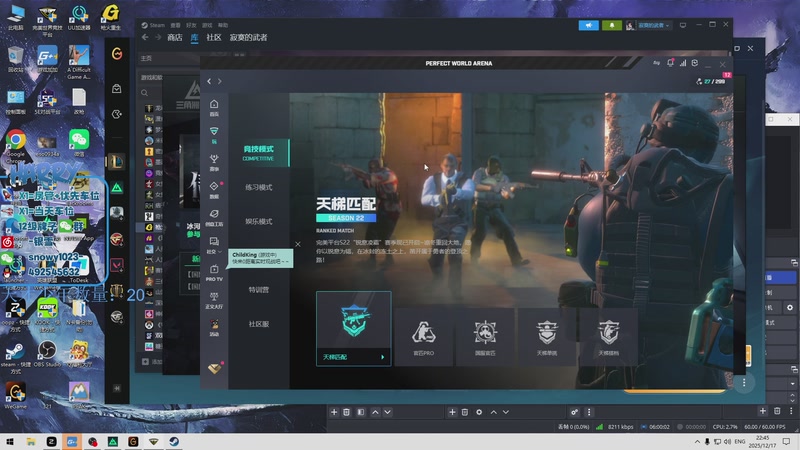The image size is (800, 450).
Task: Click the blue megaphone button in Steam
Action: 588,25
